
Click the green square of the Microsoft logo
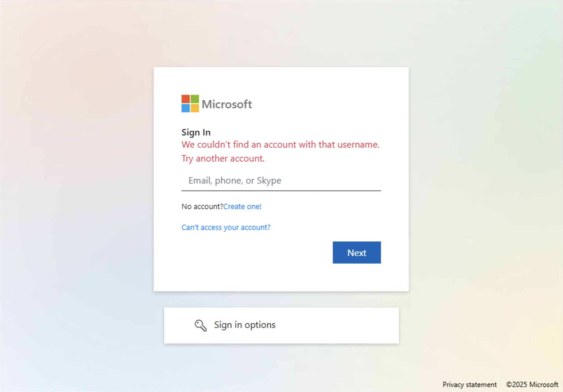[x=195, y=99]
